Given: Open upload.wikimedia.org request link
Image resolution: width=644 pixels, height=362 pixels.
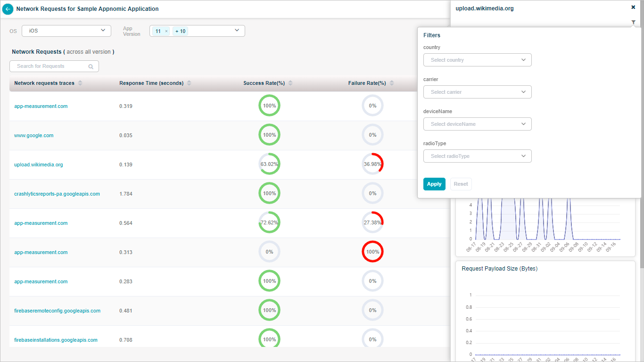Looking at the screenshot, I should [39, 165].
